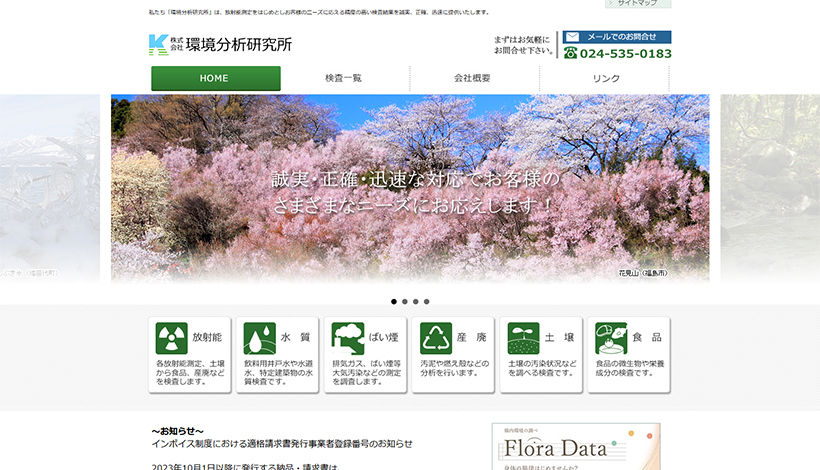Click the 環境分析研究所 company logo
This screenshot has width=820, height=470.
pyautogui.click(x=220, y=44)
